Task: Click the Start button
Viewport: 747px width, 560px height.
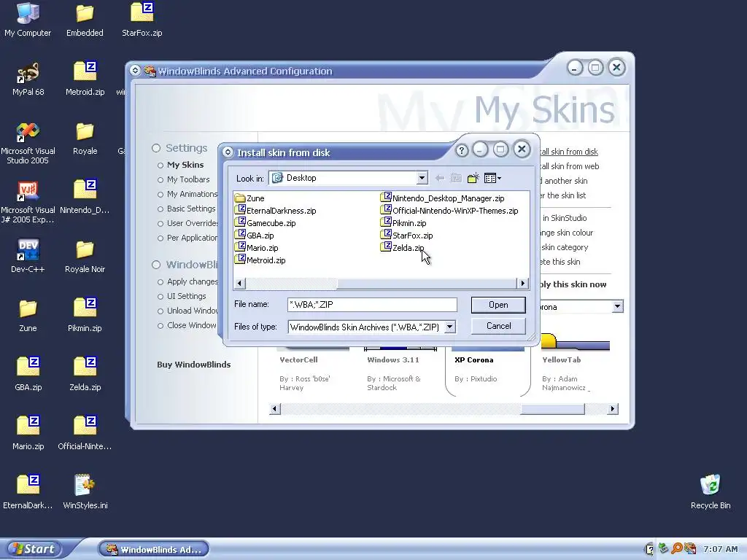Action: (32, 549)
